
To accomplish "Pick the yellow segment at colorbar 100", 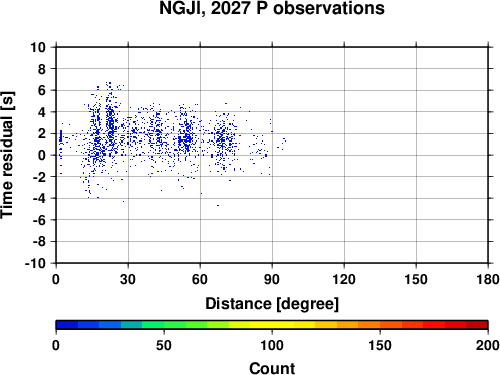I will tap(272, 325).
